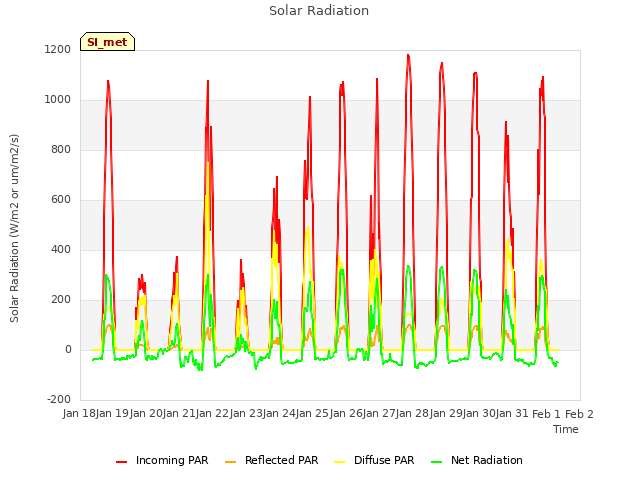Click the Jan 22 x-axis label
The width and height of the screenshot is (640, 480).
coord(212,414)
